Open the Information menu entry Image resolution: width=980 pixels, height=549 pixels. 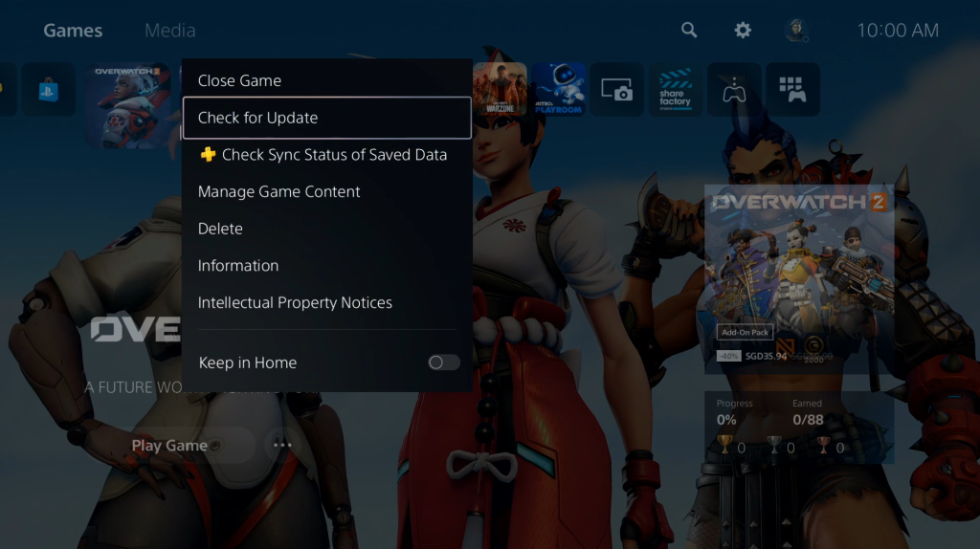click(x=327, y=266)
